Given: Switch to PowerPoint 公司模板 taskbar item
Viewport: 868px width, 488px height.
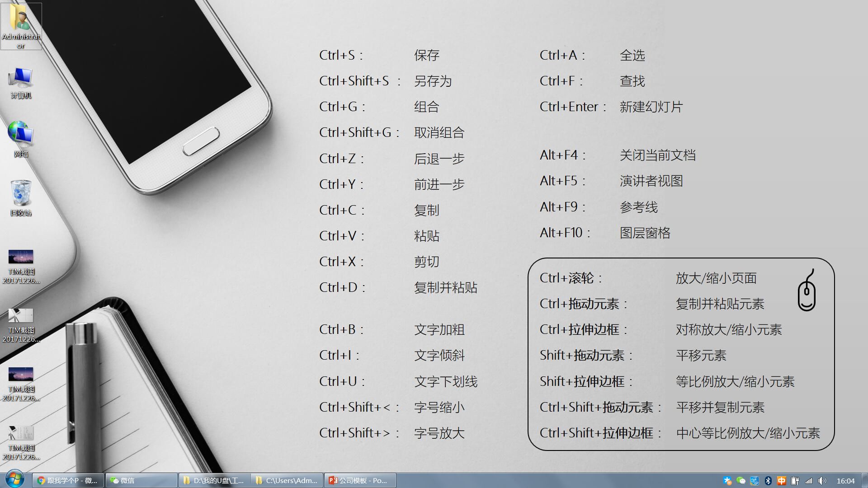Looking at the screenshot, I should point(360,480).
